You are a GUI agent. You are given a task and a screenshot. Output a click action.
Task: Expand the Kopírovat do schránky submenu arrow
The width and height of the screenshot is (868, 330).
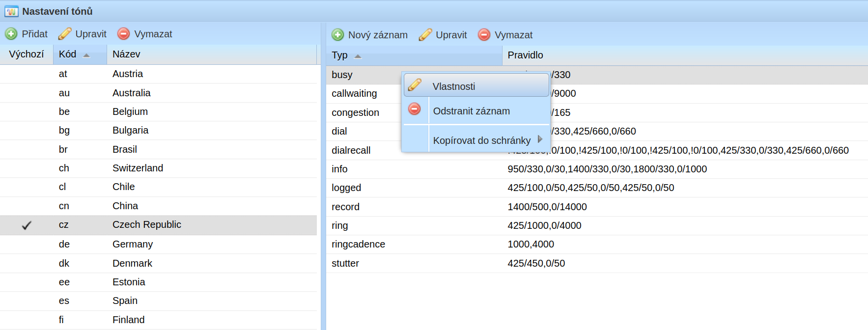coord(540,139)
